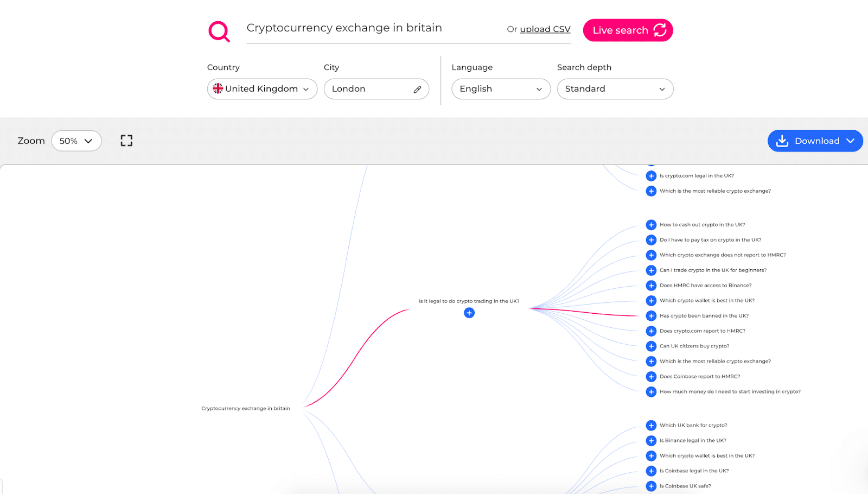Open the Zoom 50% dropdown
The height and width of the screenshot is (494, 868).
76,141
